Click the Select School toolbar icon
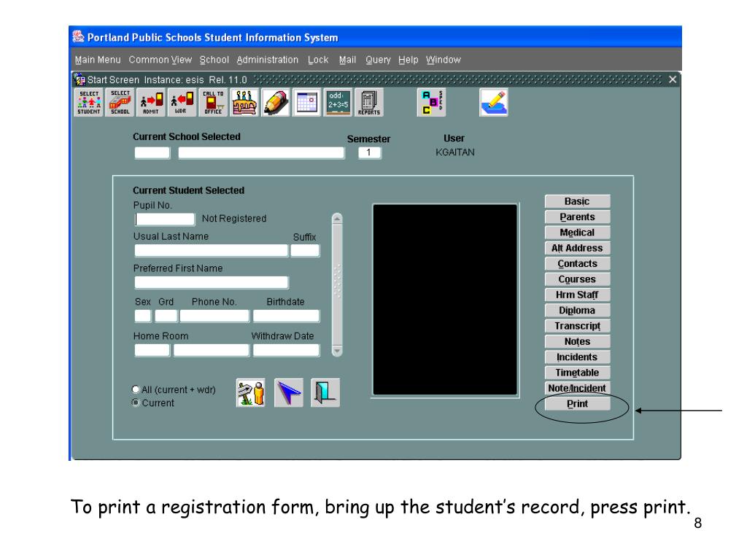747x560 pixels. click(x=120, y=102)
